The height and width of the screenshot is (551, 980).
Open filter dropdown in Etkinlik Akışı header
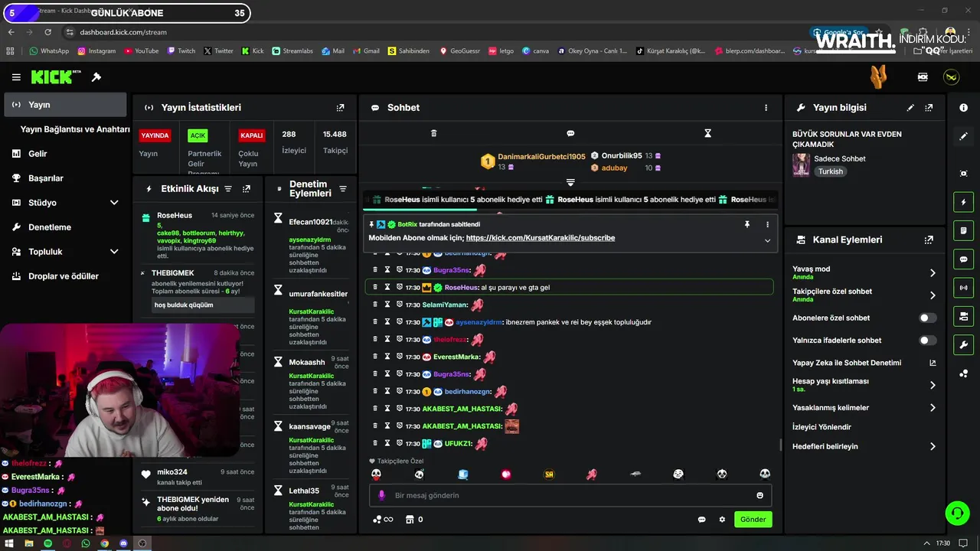(227, 189)
